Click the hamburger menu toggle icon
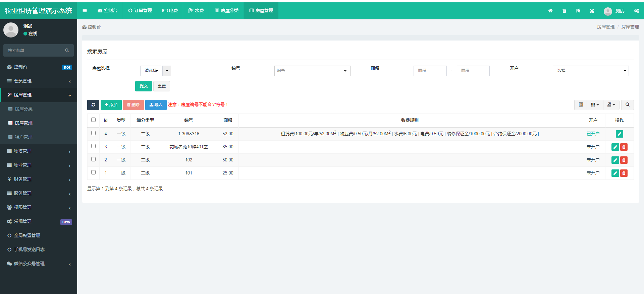Image resolution: width=644 pixels, height=294 pixels. (x=85, y=11)
